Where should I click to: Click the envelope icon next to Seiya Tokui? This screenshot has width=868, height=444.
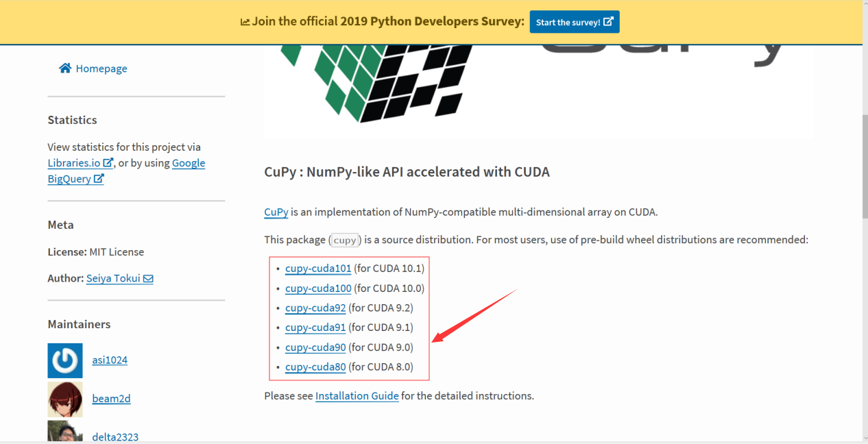pyautogui.click(x=148, y=278)
